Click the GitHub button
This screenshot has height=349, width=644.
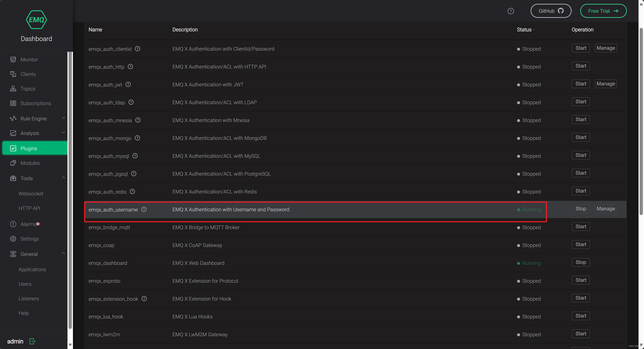551,11
